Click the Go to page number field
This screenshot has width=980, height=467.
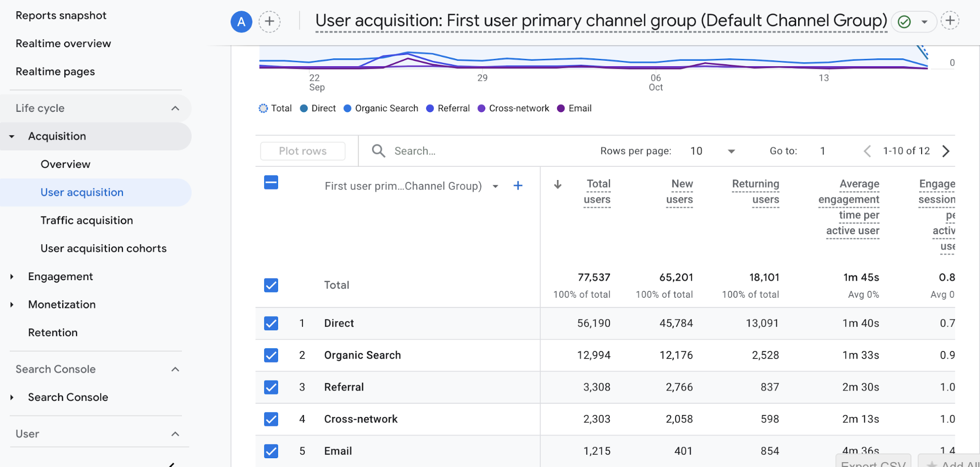pyautogui.click(x=823, y=151)
